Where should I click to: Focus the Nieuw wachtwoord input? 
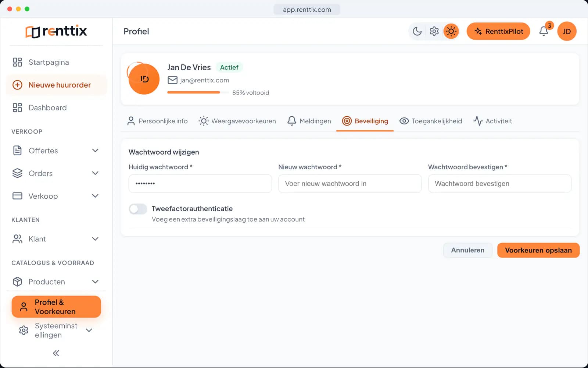coord(350,184)
